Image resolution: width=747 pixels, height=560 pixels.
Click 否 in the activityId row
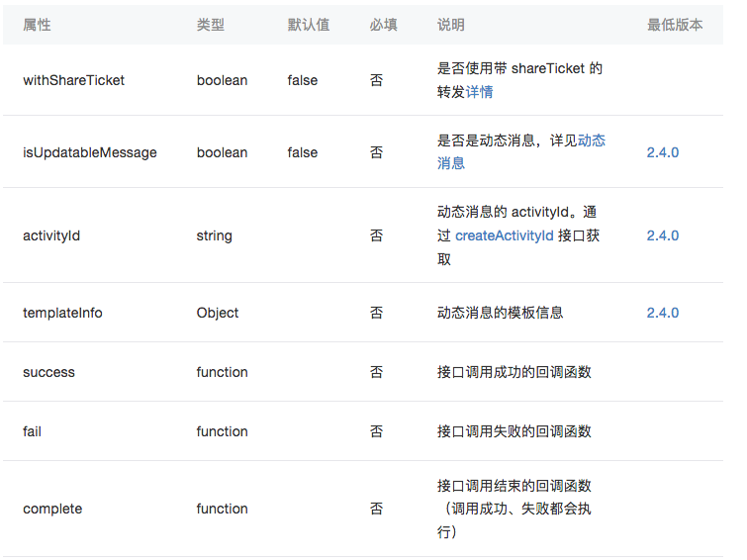coord(376,235)
